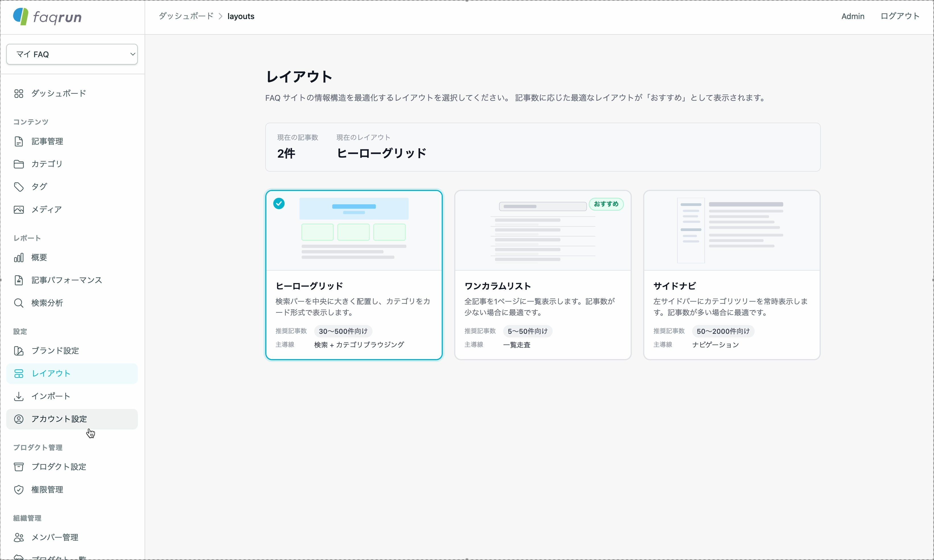Click the プロダクト設定 box icon

click(18, 467)
